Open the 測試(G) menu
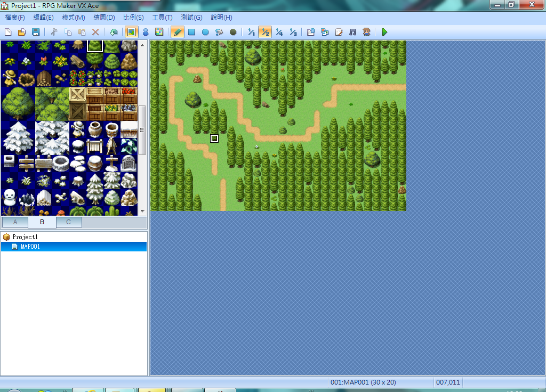Viewport: 546px width, 392px height. coord(191,18)
